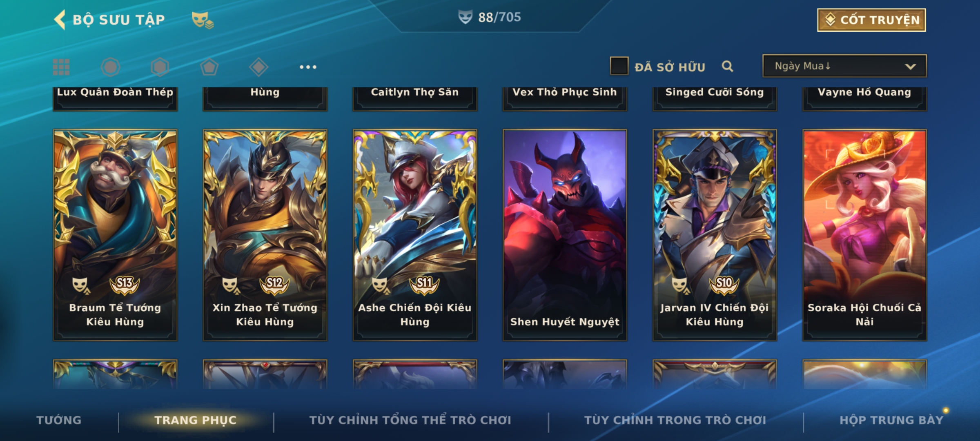Open more filters with three dots

pos(308,67)
